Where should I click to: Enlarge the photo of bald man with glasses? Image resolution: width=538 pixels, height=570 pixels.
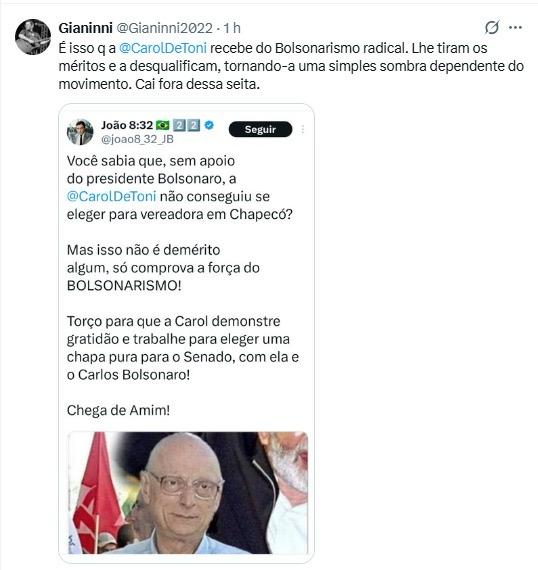click(188, 493)
